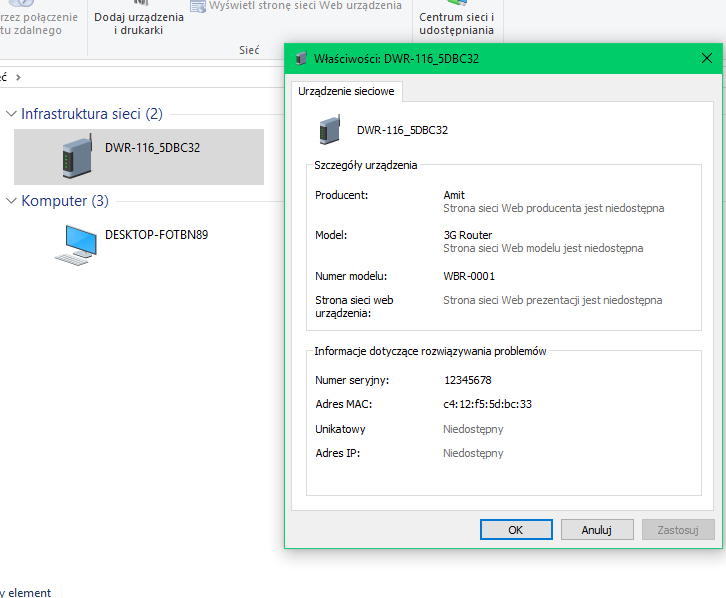726x598 pixels.
Task: Click the address bar breadcrumb chevron
Action: click(19, 76)
